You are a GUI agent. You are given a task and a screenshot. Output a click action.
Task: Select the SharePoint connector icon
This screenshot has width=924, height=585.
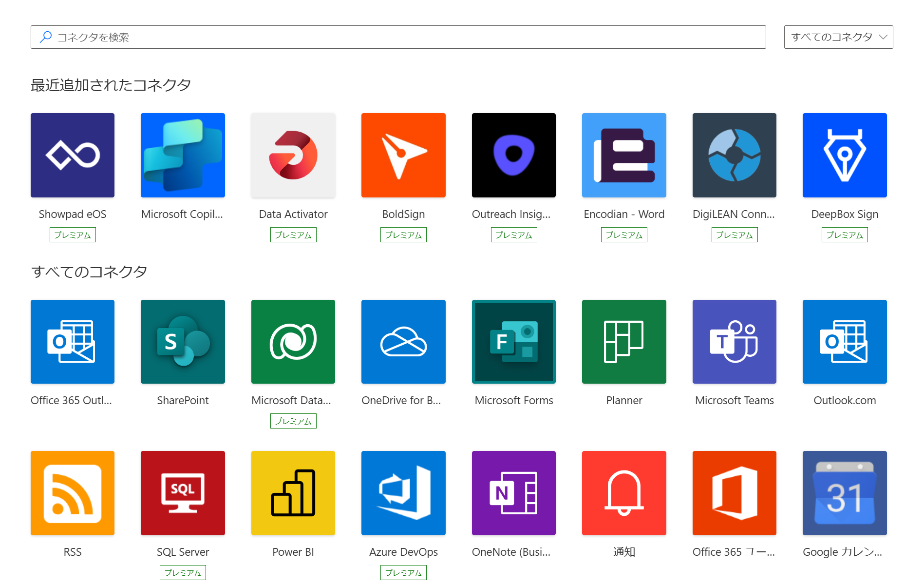coord(183,342)
